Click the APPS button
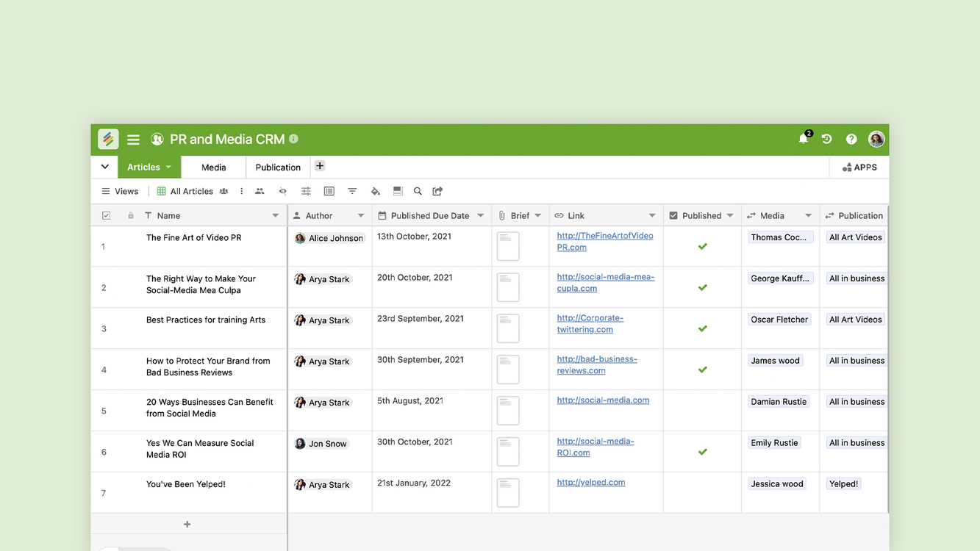The image size is (980, 551). click(x=859, y=168)
